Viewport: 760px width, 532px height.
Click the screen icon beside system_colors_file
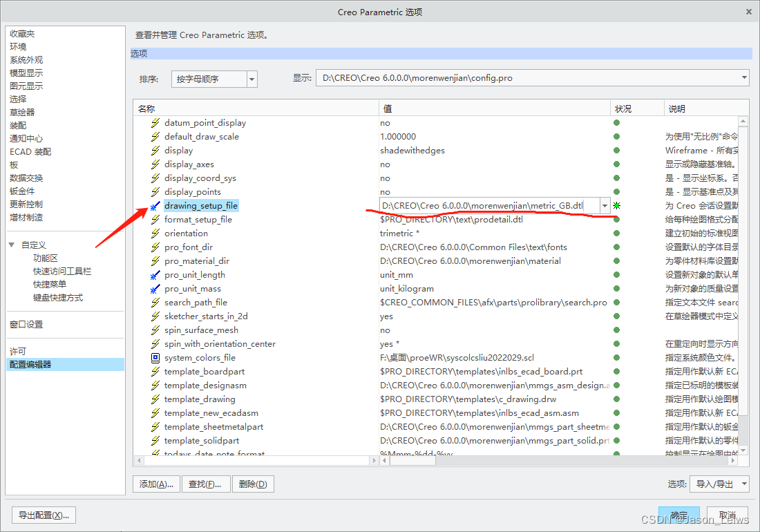[155, 358]
